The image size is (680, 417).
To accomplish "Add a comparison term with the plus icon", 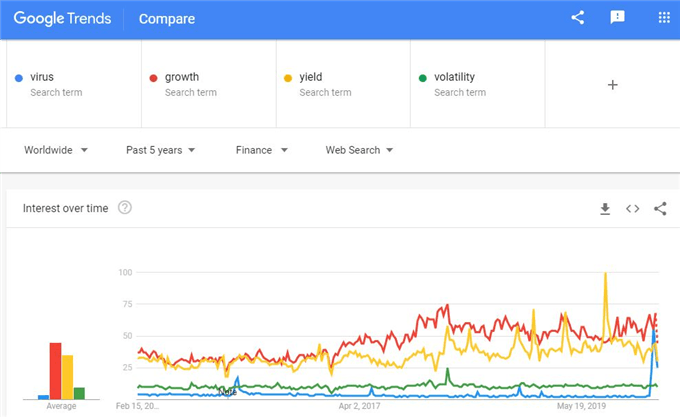I will (x=612, y=85).
